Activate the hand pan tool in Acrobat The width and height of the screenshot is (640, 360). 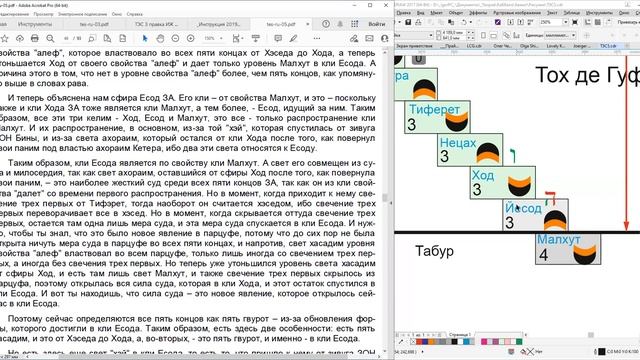pos(160,38)
